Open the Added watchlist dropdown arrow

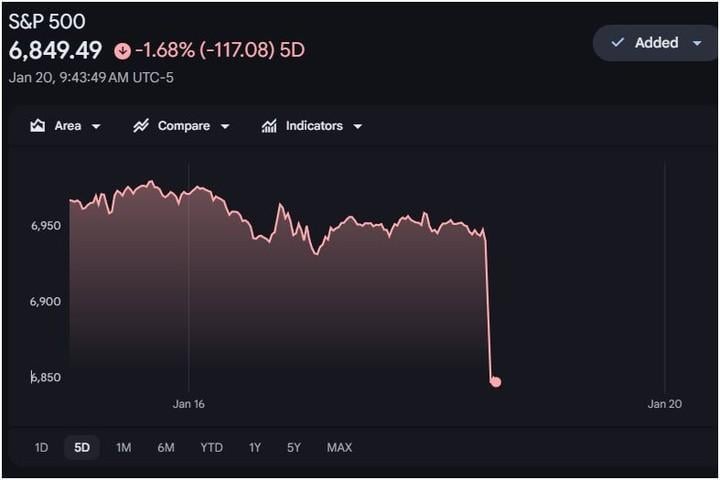point(697,43)
